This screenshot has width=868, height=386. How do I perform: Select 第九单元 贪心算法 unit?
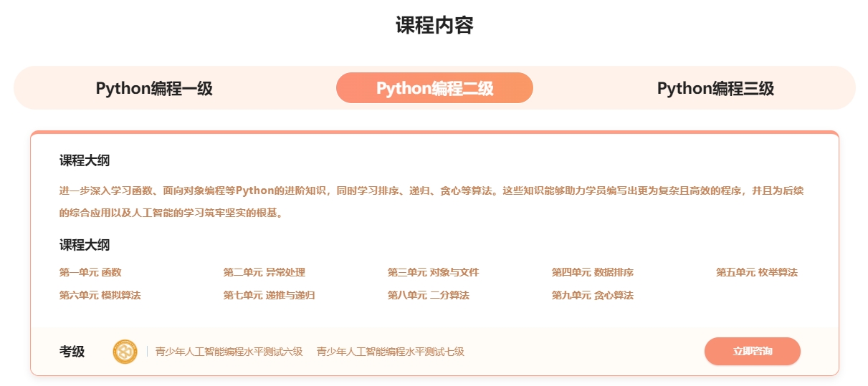pos(592,295)
